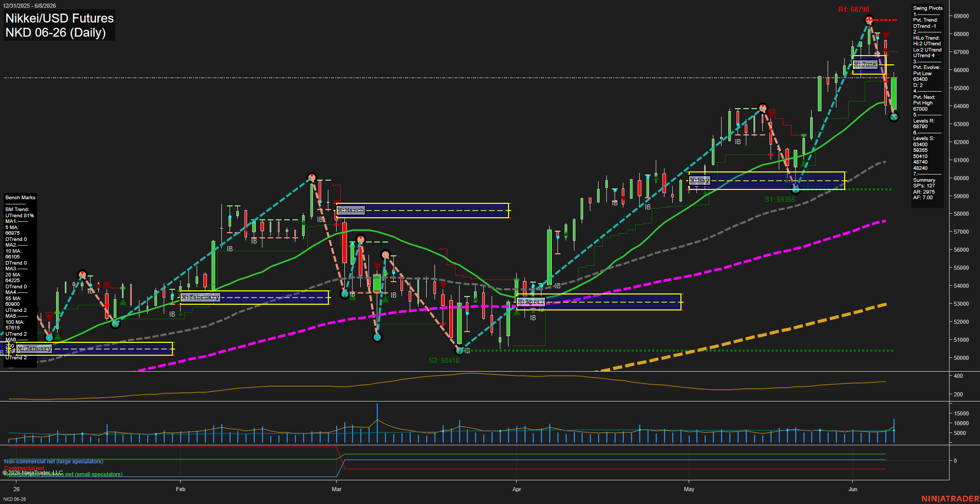Select the 60000 price axis label
The image size is (980, 504).
(961, 178)
